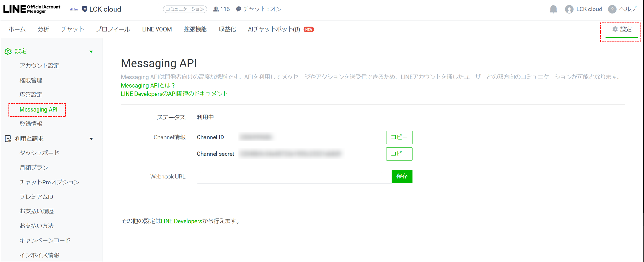Click the gear icon in 設定 tab
Screen dimensions: 644x262
615,29
